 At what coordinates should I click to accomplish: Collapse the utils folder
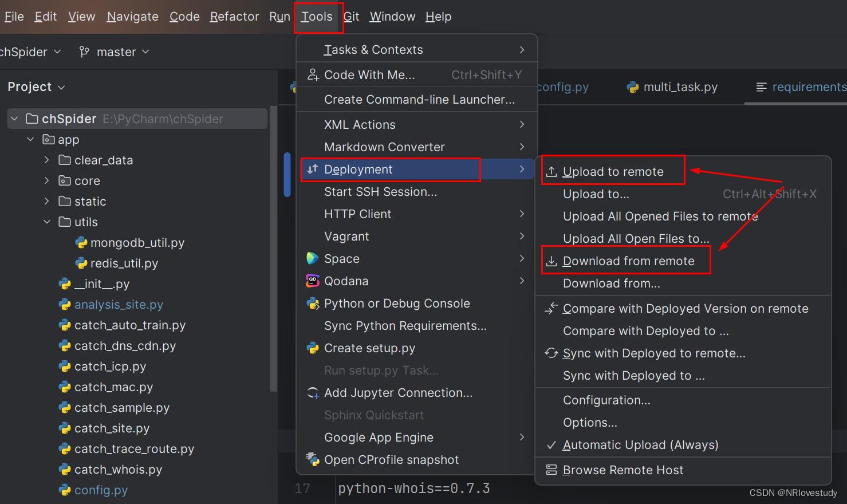click(x=47, y=222)
